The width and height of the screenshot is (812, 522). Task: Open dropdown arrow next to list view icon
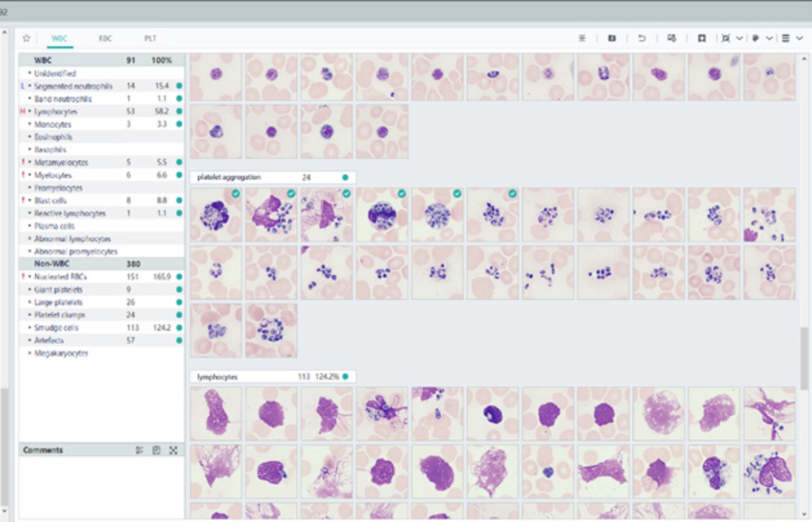pyautogui.click(x=799, y=38)
